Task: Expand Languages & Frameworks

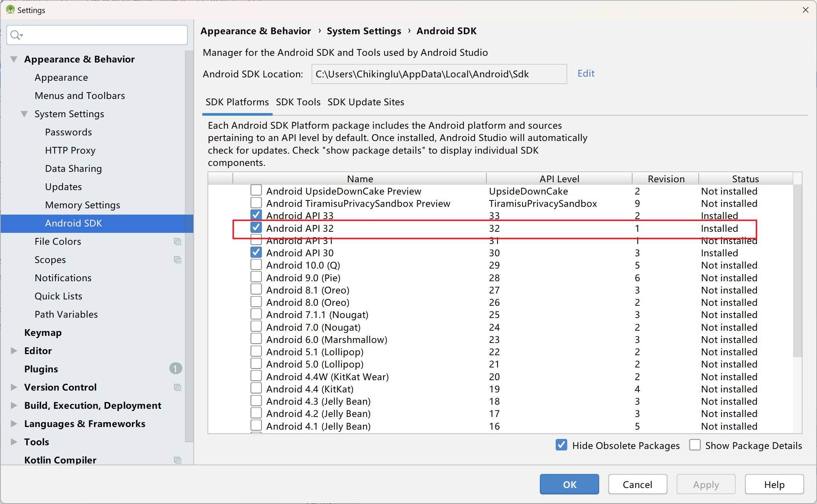Action: pos(14,424)
